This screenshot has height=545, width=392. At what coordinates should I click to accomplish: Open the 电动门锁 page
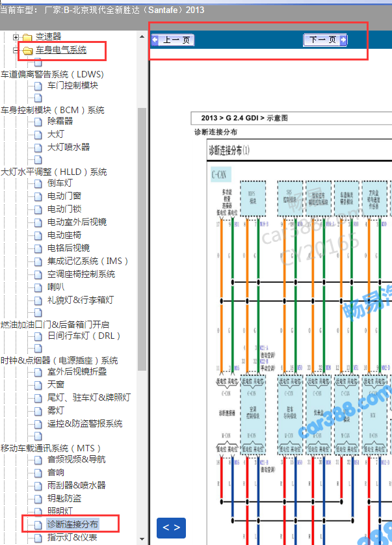pyautogui.click(x=64, y=209)
